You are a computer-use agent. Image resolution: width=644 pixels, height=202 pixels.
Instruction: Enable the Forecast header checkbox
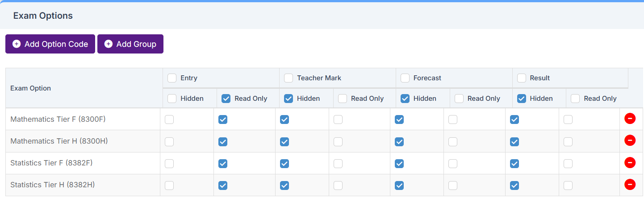[x=405, y=78]
